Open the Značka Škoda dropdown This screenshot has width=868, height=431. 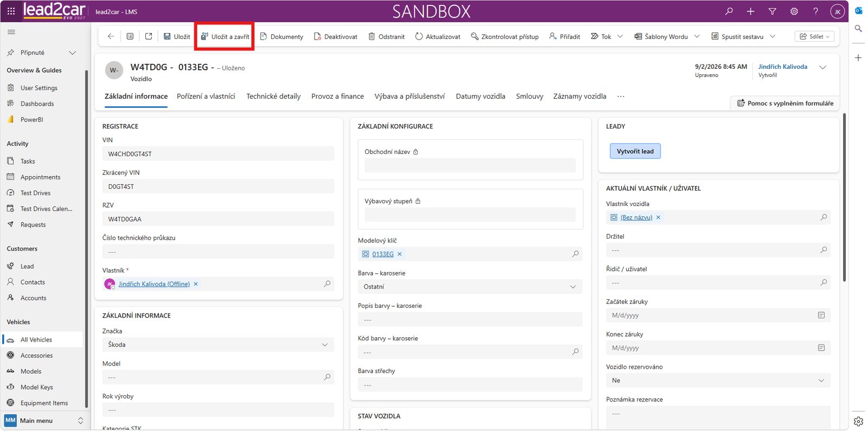click(x=218, y=345)
